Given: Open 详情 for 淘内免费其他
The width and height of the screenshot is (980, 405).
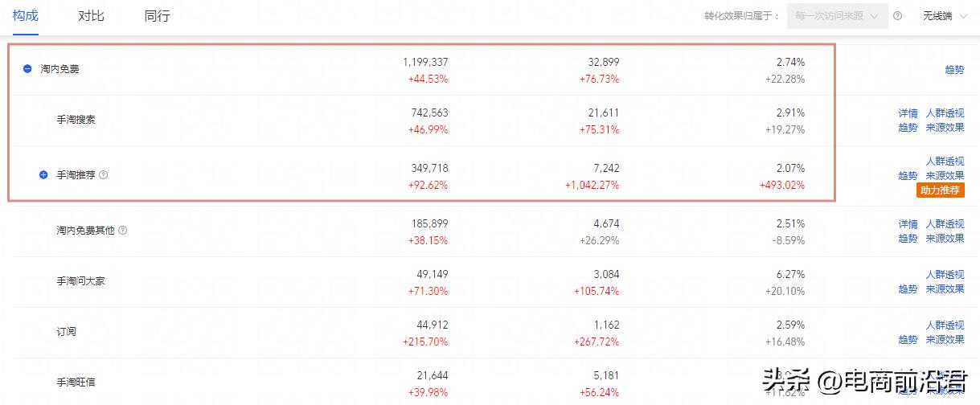Looking at the screenshot, I should 908,224.
